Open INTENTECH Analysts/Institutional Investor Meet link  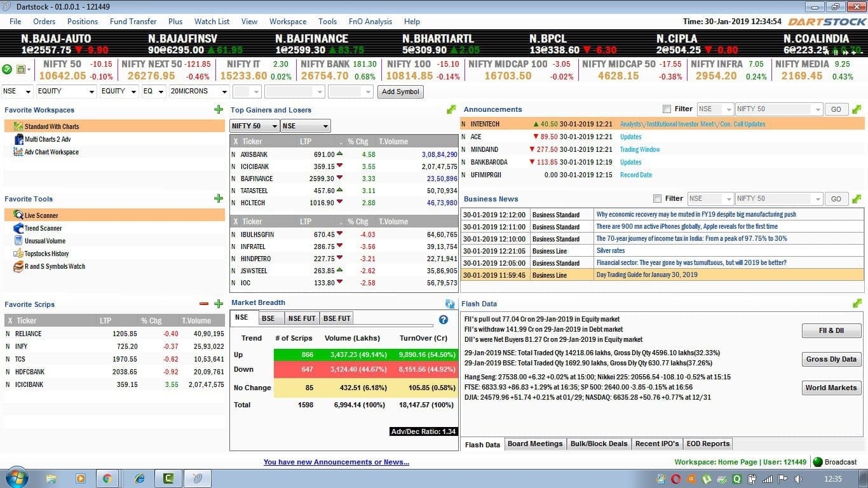(x=693, y=124)
